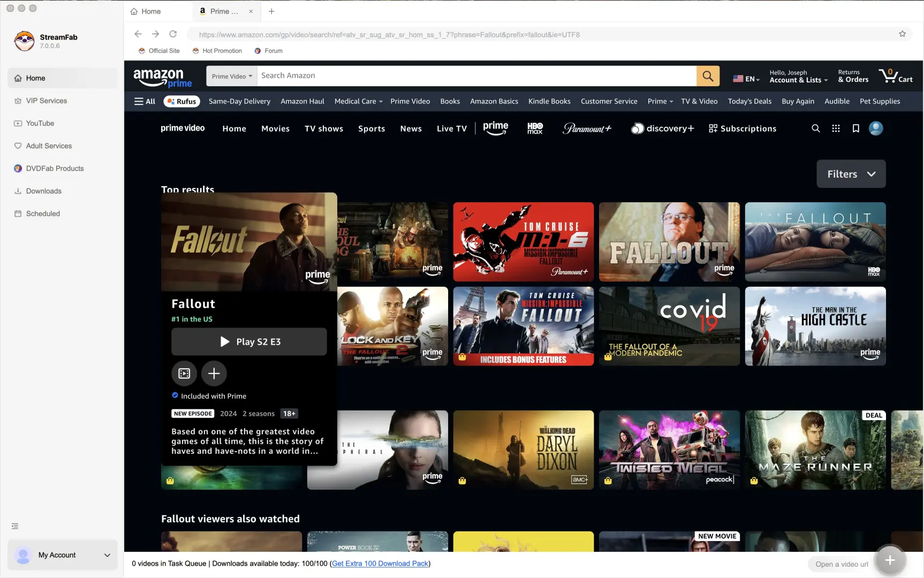
Task: Open the Paramount+ channel logo
Action: point(587,128)
